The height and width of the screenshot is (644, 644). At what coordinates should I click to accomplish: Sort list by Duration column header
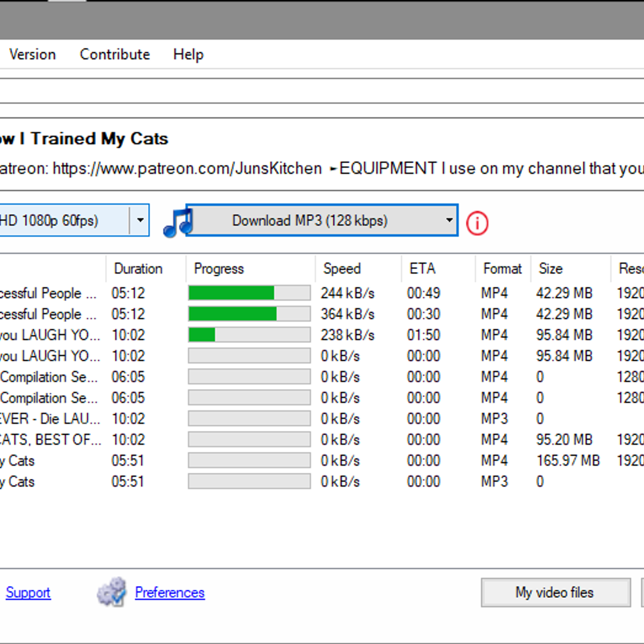pyautogui.click(x=138, y=268)
